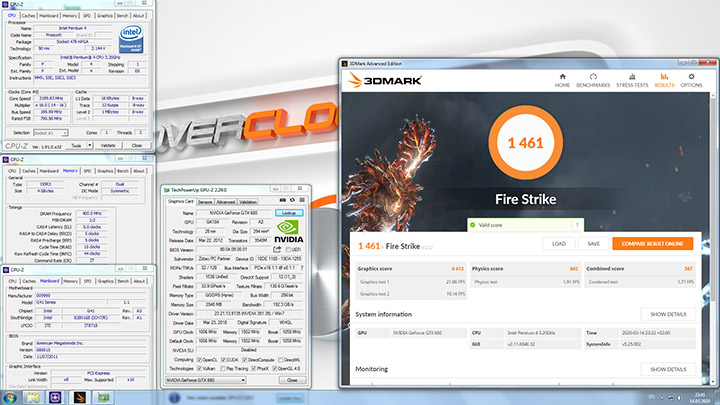This screenshot has height=405, width=720.
Task: Open the 3DMark OPTIONS gear
Action: (x=691, y=80)
